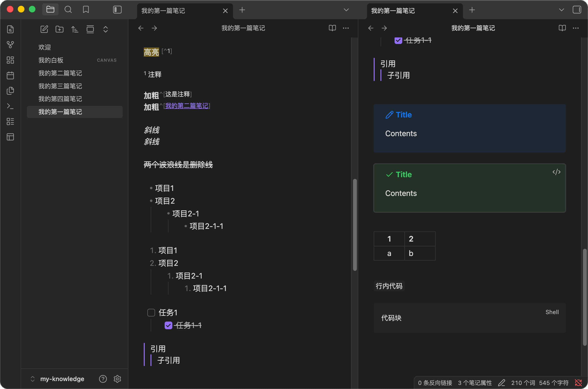Check the 任务1 checkbox
This screenshot has width=588, height=389.
click(151, 313)
